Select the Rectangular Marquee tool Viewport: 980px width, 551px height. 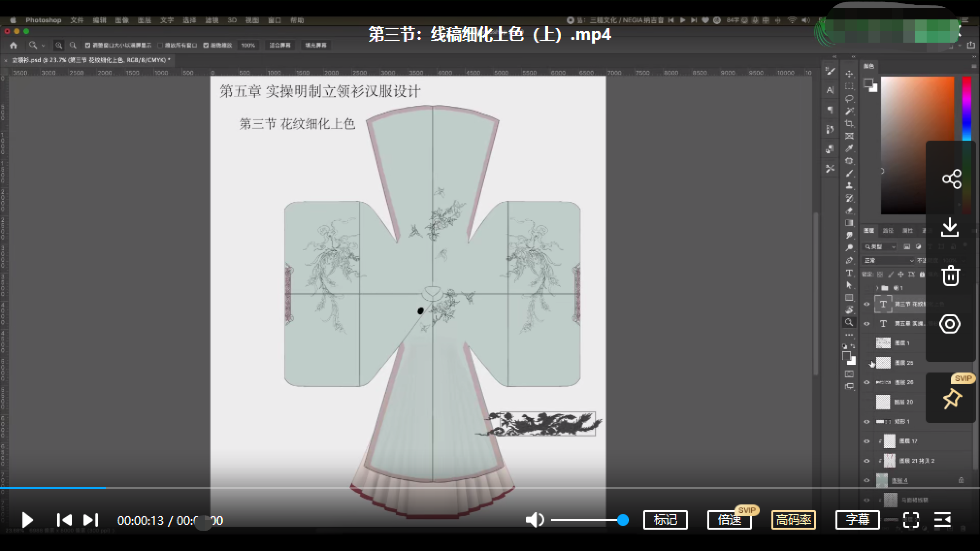(x=849, y=86)
